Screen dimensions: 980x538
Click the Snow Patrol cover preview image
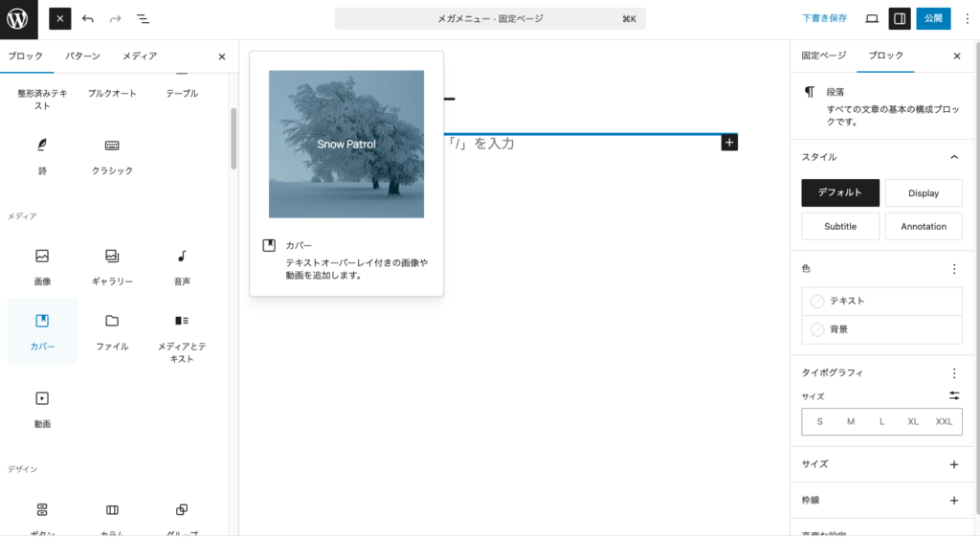(x=346, y=145)
